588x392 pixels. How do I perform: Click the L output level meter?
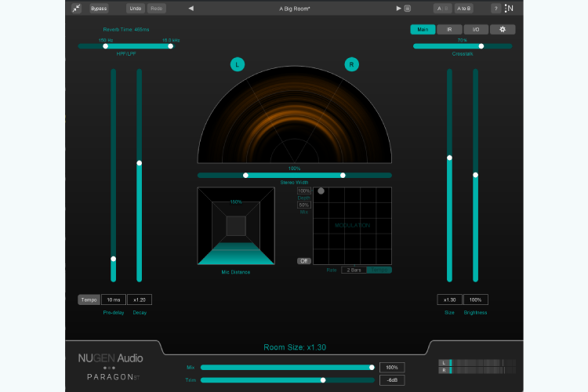(477, 363)
